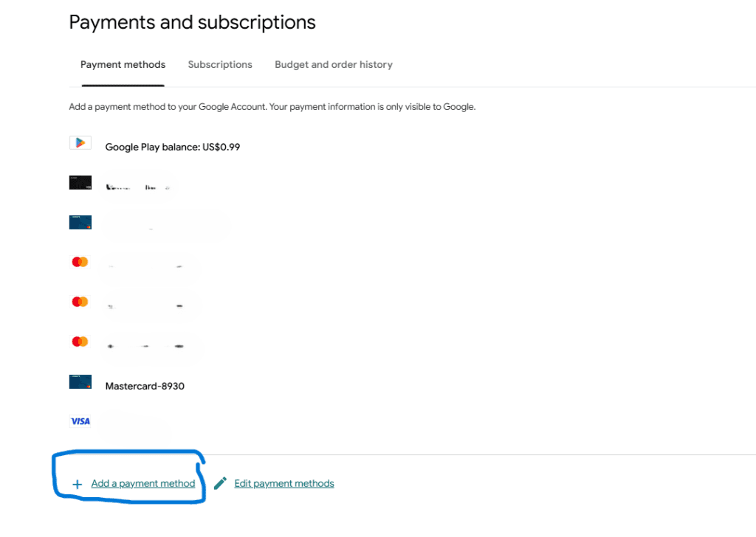Click the card image beside Mastercard-8930
The height and width of the screenshot is (537, 756).
pyautogui.click(x=80, y=381)
